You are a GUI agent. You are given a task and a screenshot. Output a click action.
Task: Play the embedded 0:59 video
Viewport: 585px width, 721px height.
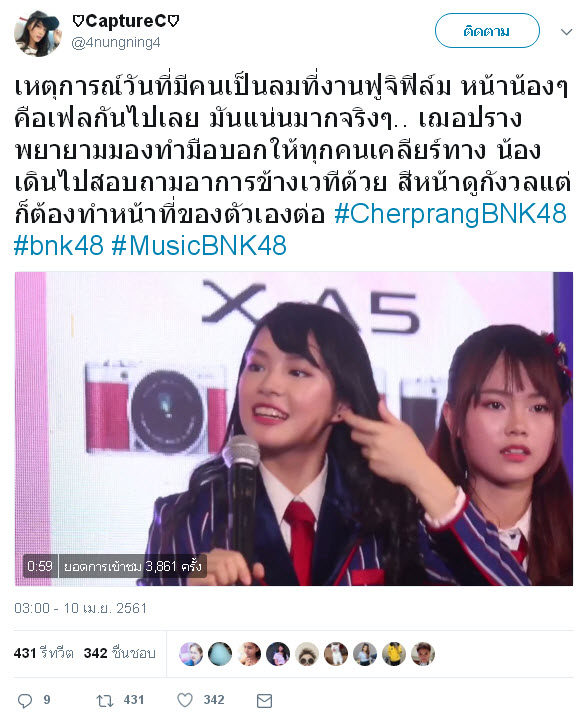[x=294, y=429]
